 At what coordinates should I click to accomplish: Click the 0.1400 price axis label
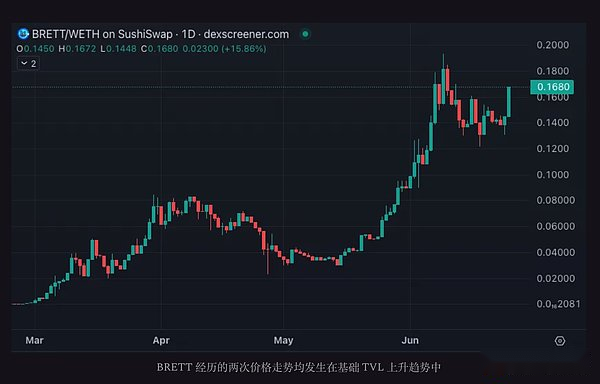553,123
